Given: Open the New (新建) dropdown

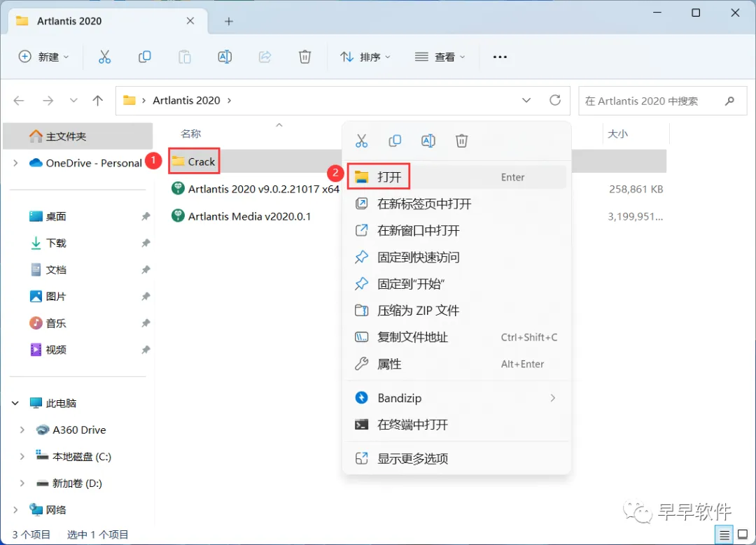Looking at the screenshot, I should tap(44, 57).
